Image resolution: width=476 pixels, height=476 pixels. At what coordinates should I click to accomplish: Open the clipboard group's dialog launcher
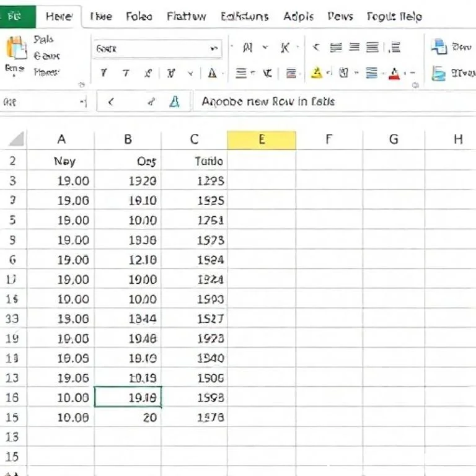point(81,85)
